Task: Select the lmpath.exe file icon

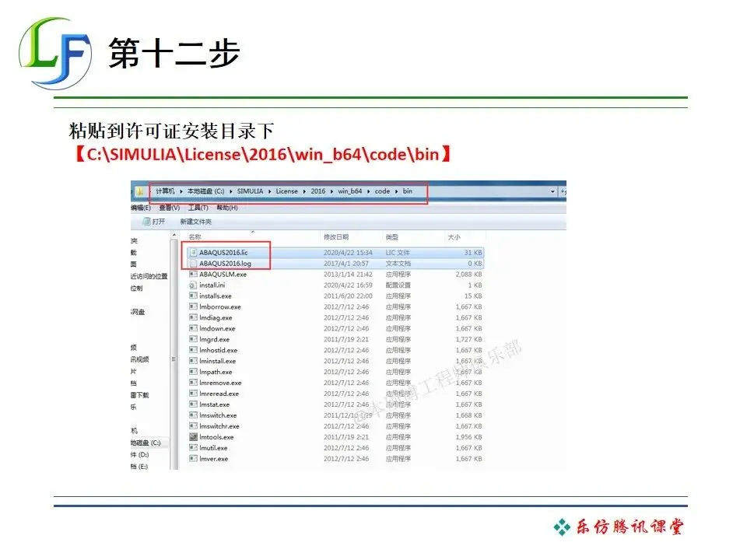Action: pos(193,372)
